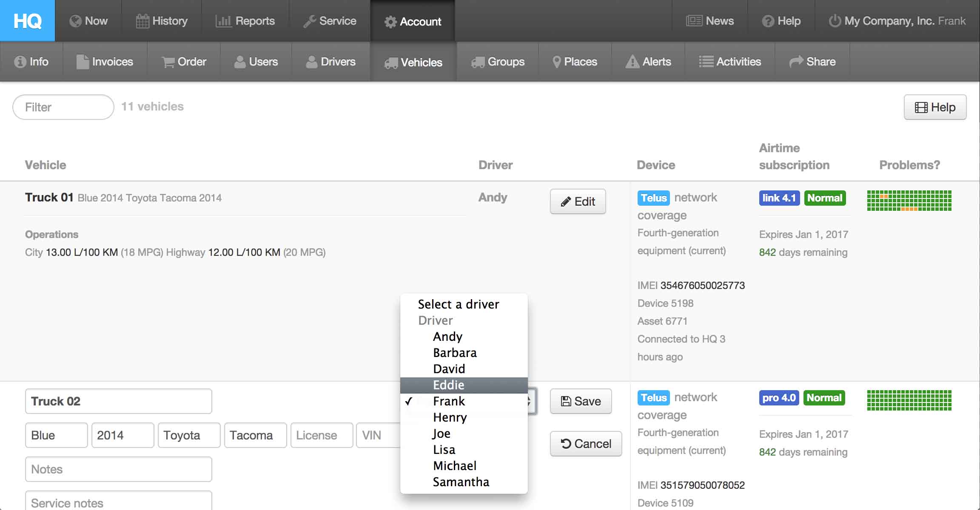Screen dimensions: 980x510
Task: Select Samantha from driver list
Action: pyautogui.click(x=461, y=482)
